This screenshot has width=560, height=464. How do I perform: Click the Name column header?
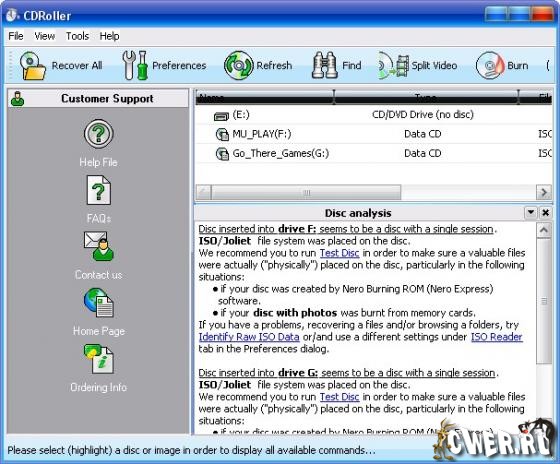265,97
